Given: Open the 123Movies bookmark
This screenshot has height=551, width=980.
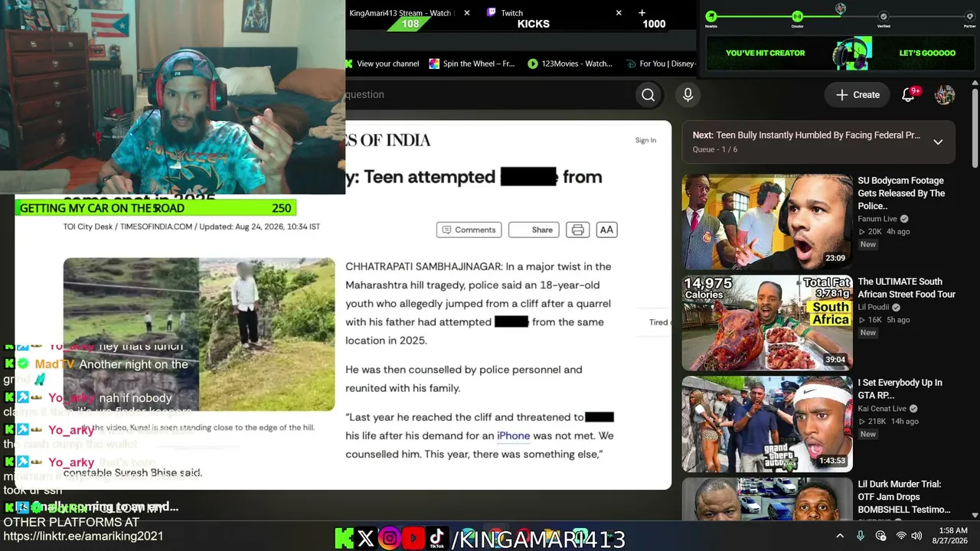Looking at the screenshot, I should (570, 64).
